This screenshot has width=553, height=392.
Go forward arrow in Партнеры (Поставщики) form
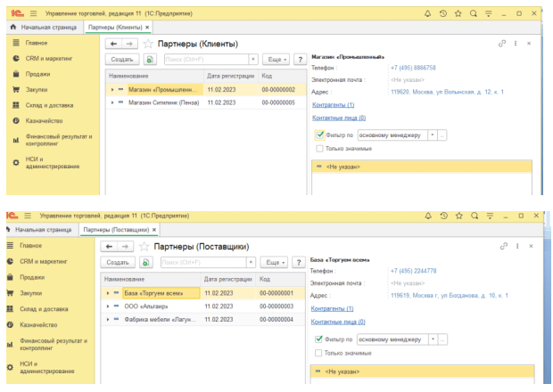coord(125,247)
